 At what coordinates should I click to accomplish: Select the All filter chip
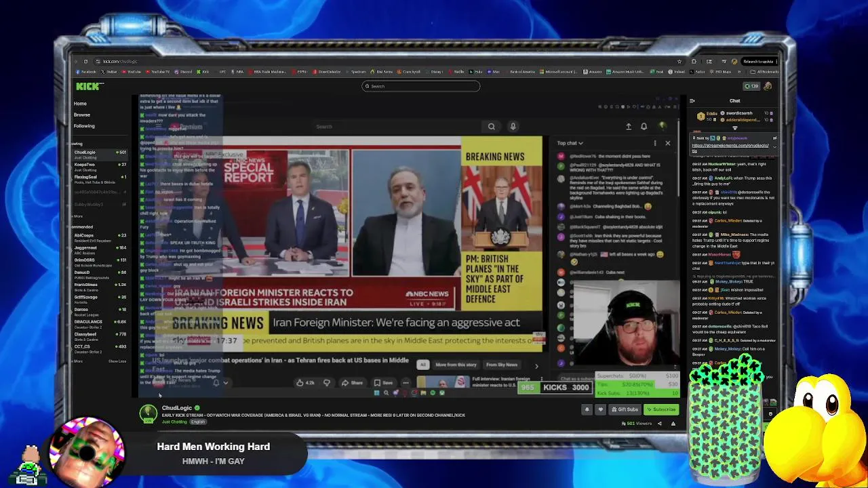pos(422,365)
